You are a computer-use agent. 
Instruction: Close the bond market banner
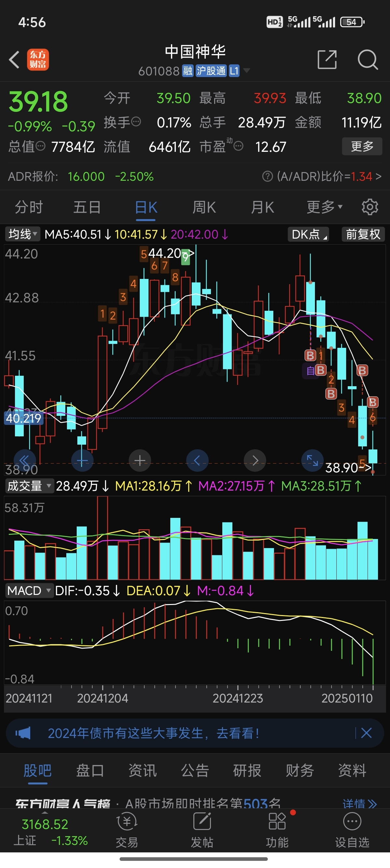[366, 733]
